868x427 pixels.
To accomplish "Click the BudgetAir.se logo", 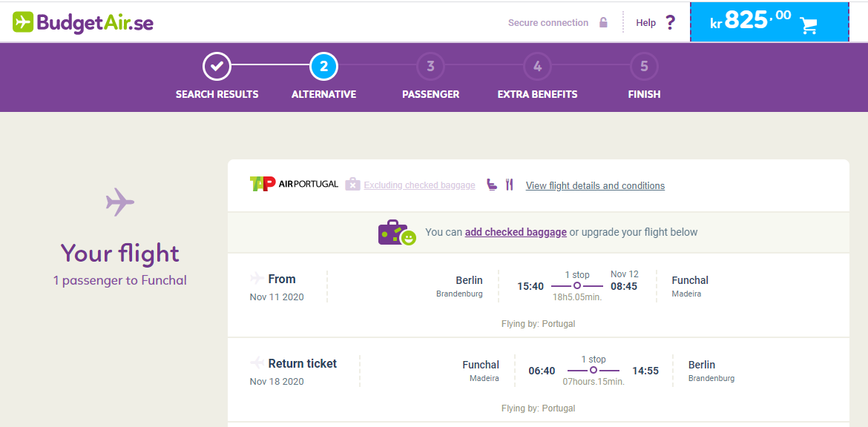I will point(82,23).
